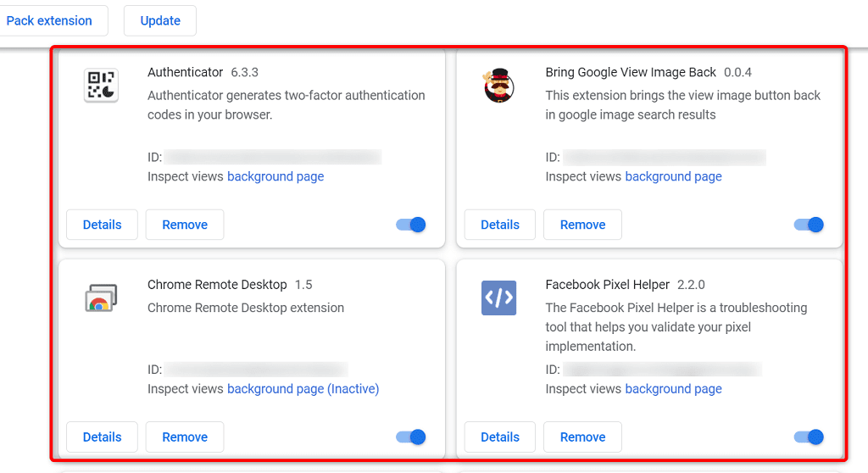Remove Bring Google View Image Back extension
This screenshot has height=473, width=868.
pyautogui.click(x=582, y=225)
